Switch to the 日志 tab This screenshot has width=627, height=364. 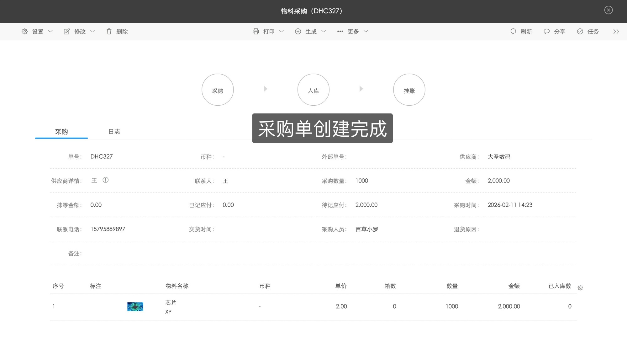coord(114,132)
